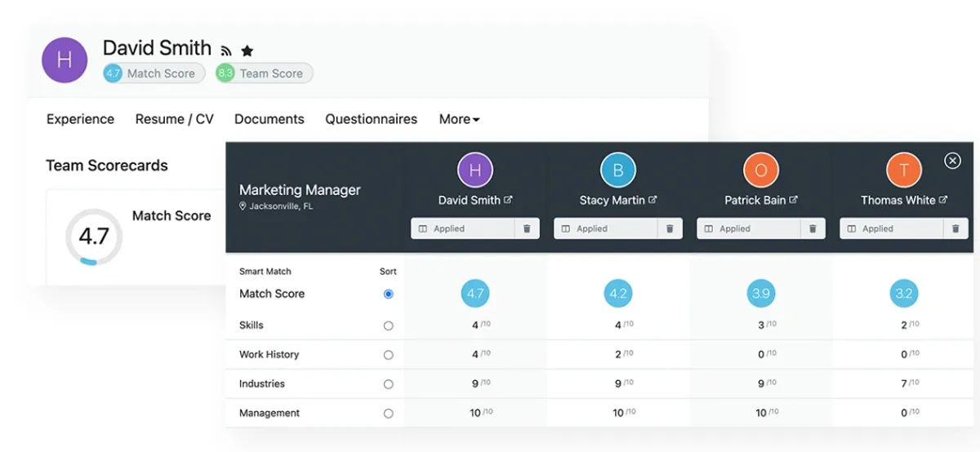
Task: Click the Management row label
Action: [x=269, y=414]
